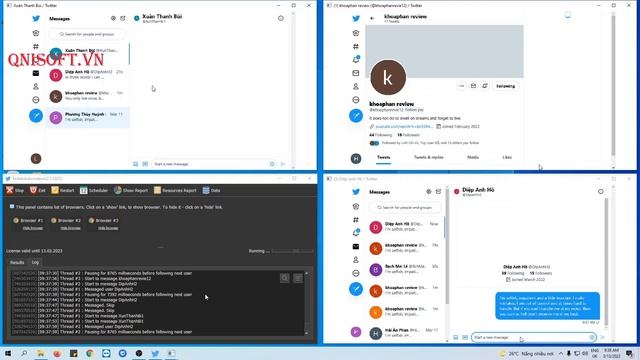The image size is (640, 360).
Task: Click hide browser link under Browser #1
Action: click(33, 228)
